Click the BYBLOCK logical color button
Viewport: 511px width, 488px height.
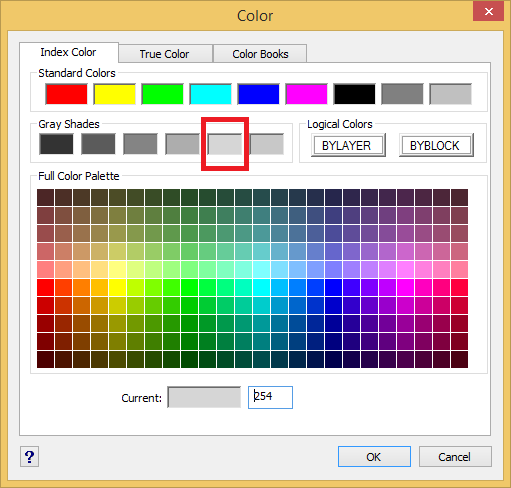(436, 145)
